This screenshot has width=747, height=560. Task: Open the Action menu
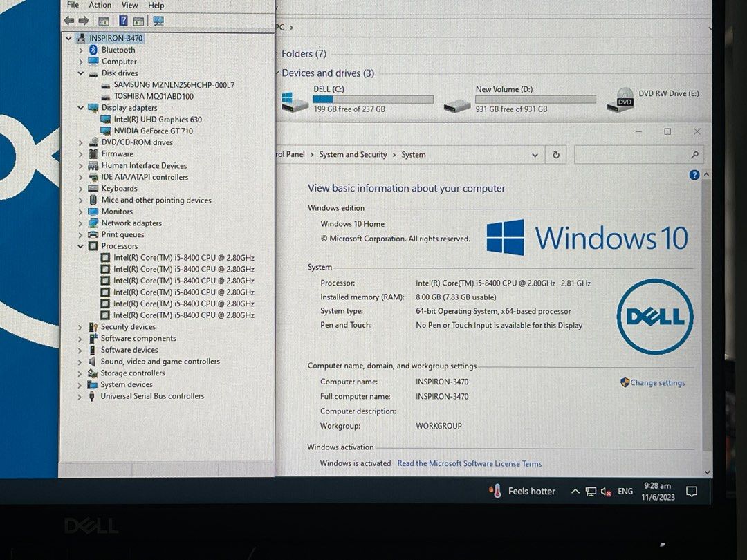tap(100, 5)
